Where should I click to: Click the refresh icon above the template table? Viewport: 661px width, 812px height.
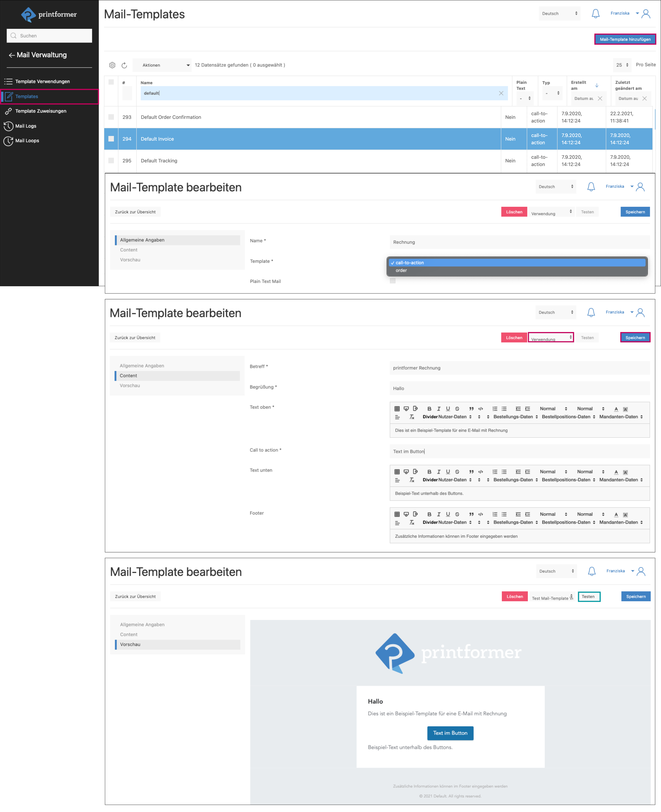124,65
